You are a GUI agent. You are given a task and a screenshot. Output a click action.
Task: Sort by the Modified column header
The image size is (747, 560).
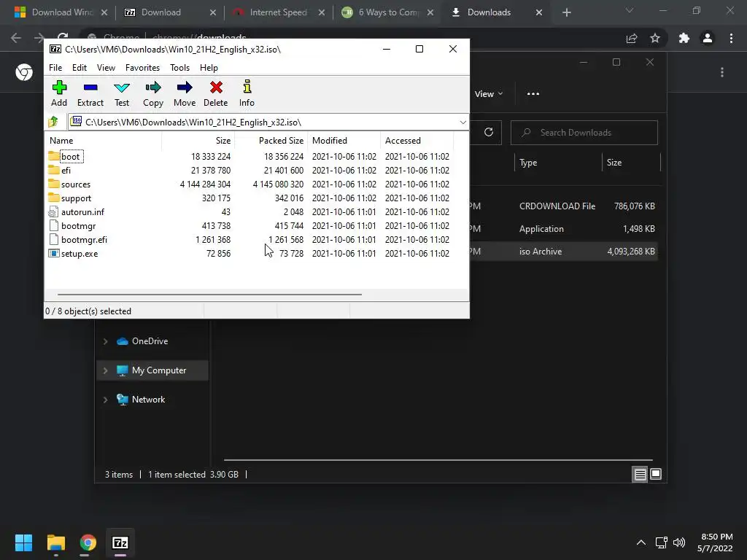tap(344, 141)
